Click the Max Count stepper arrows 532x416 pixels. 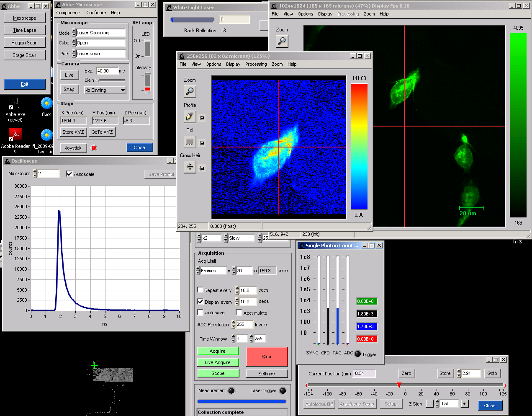35,173
